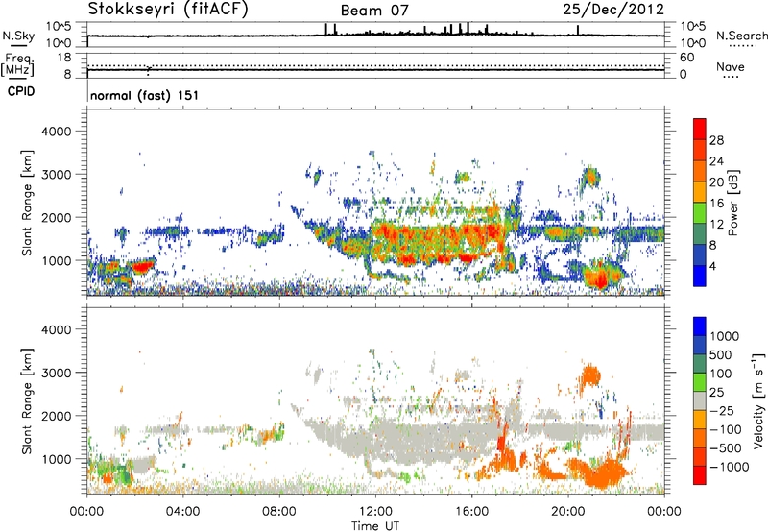
Task: Click the Stokkseyri (fitACF) plot title
Action: point(168,10)
